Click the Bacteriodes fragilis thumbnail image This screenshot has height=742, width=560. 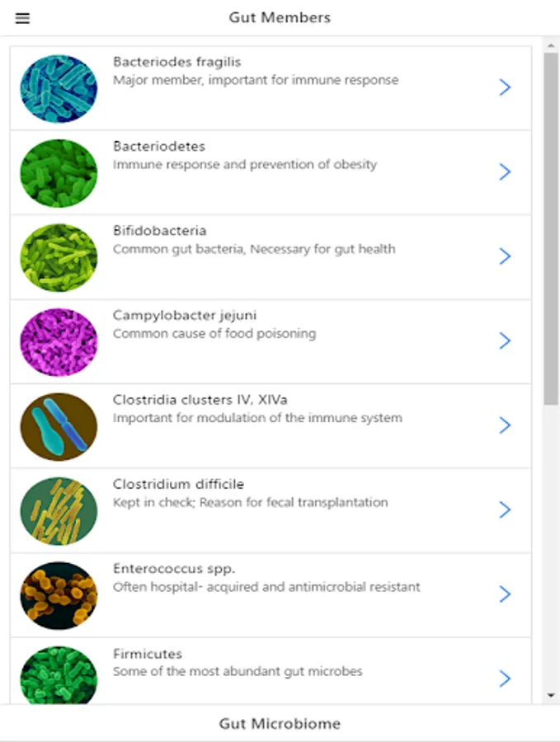[59, 88]
